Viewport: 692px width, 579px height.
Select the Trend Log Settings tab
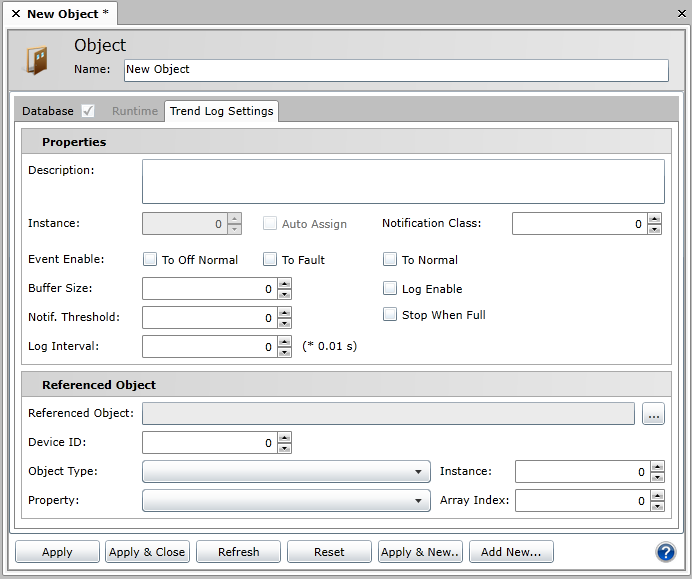point(221,111)
